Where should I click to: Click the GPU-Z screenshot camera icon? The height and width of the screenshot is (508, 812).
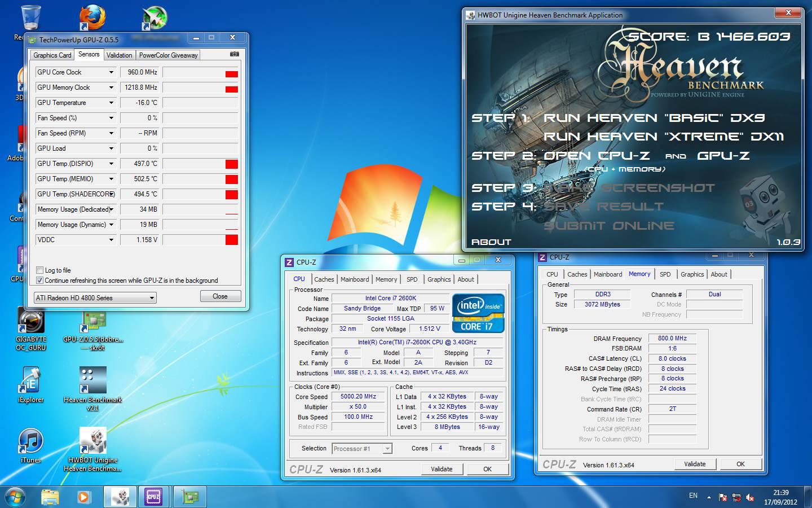click(x=235, y=54)
